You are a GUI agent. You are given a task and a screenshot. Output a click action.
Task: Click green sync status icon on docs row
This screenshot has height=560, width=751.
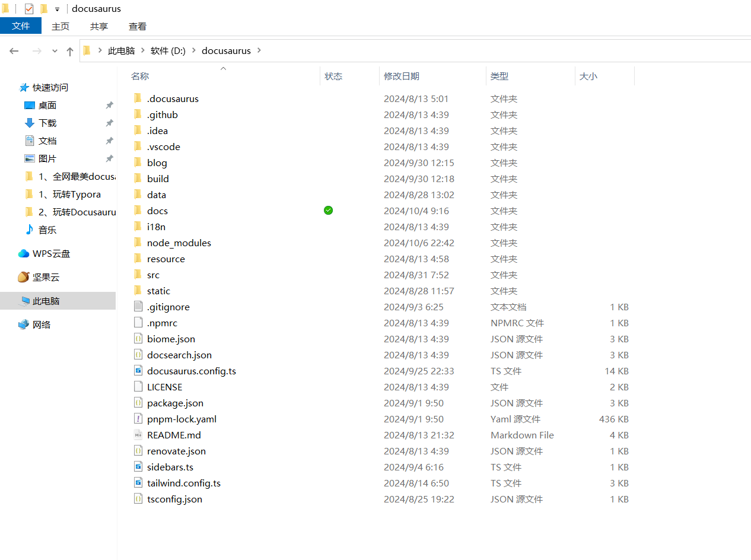[x=329, y=210]
